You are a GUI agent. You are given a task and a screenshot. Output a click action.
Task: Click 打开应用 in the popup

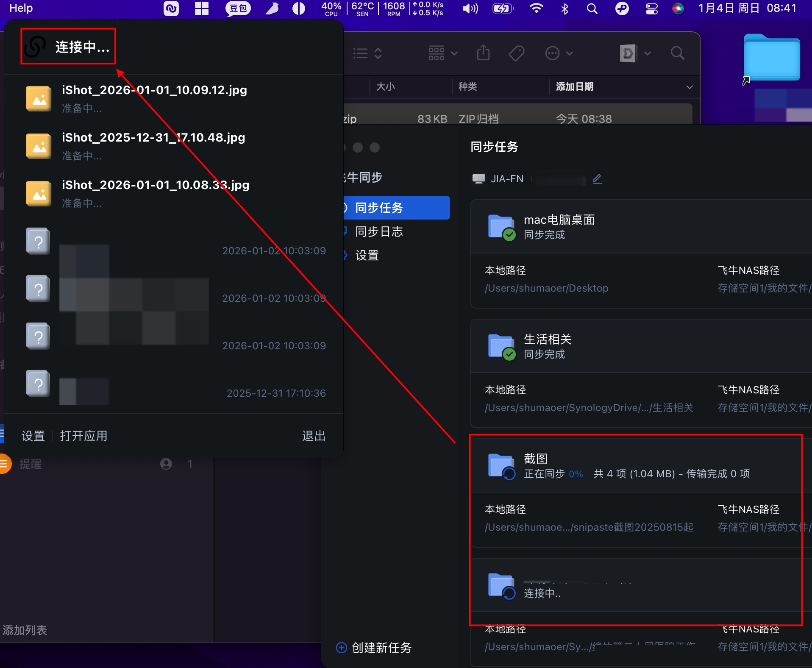point(83,436)
